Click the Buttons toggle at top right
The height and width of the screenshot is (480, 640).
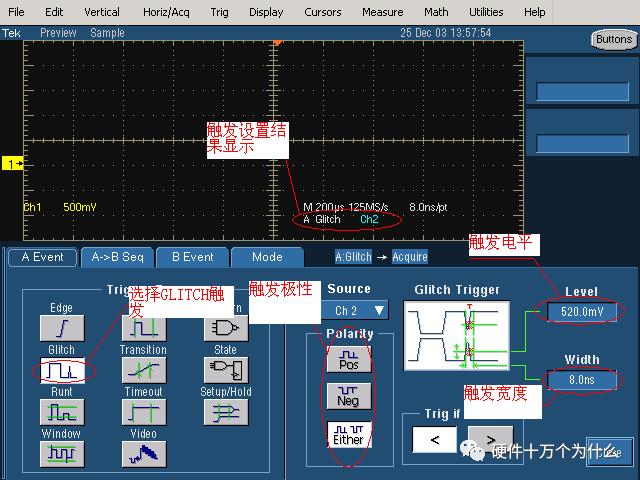(x=614, y=40)
